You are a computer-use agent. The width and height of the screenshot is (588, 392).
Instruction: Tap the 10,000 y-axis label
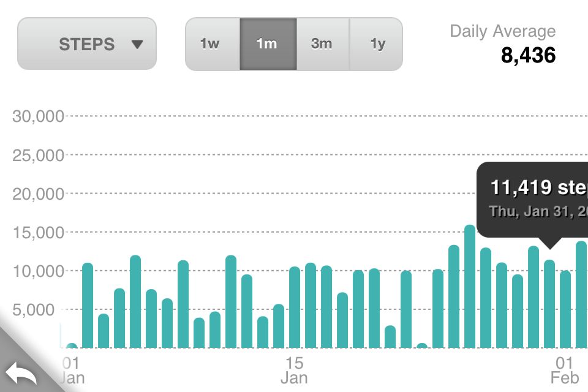38,271
